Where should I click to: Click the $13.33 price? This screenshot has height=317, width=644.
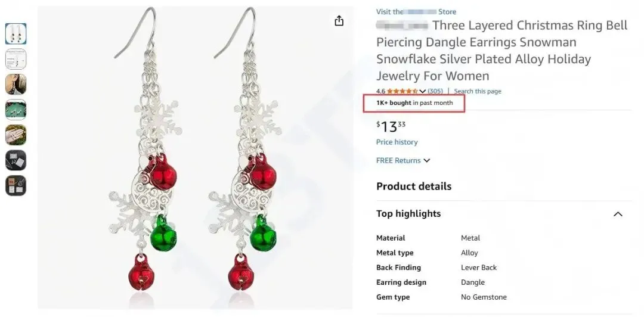coord(392,126)
